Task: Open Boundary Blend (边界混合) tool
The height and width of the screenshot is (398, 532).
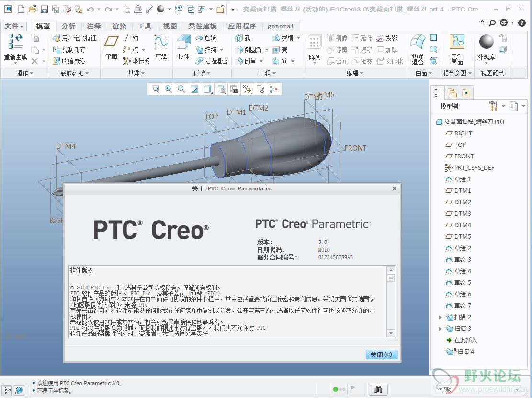Action: [418, 49]
